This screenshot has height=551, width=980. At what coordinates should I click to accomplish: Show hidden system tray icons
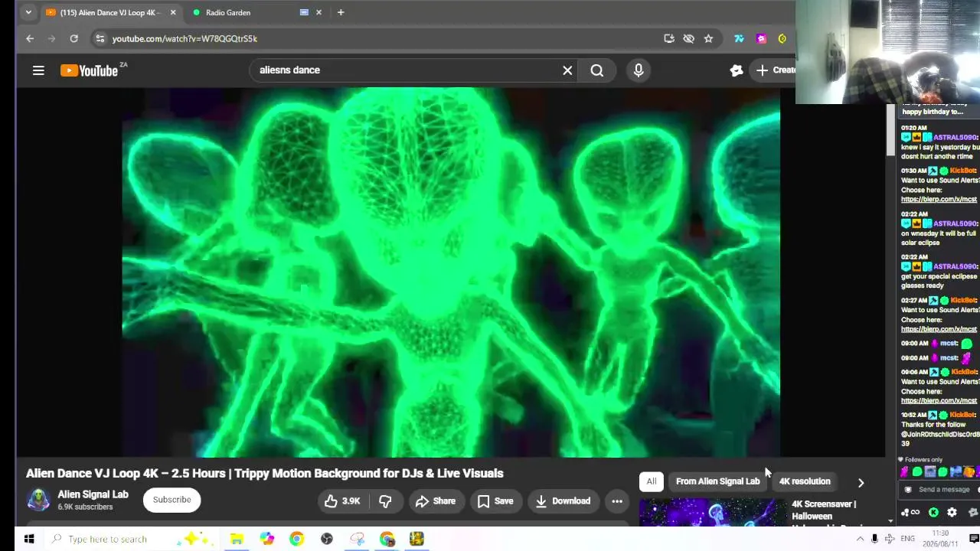[x=860, y=540]
